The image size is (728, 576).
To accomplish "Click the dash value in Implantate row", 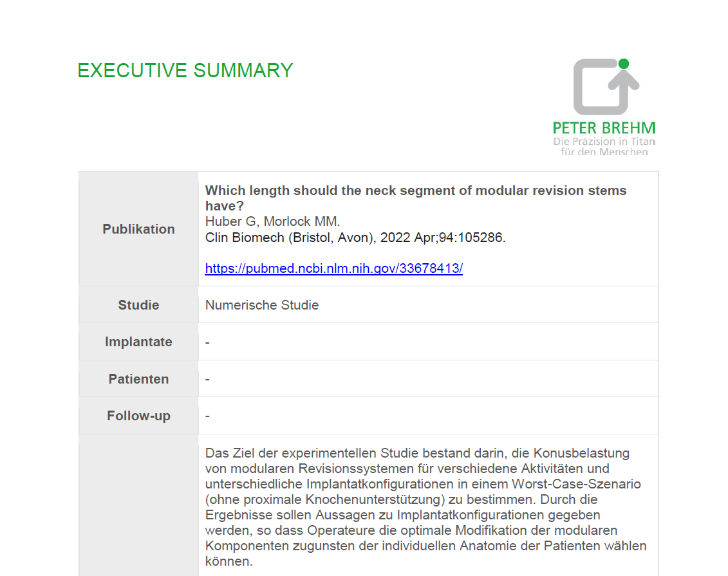I will point(207,342).
